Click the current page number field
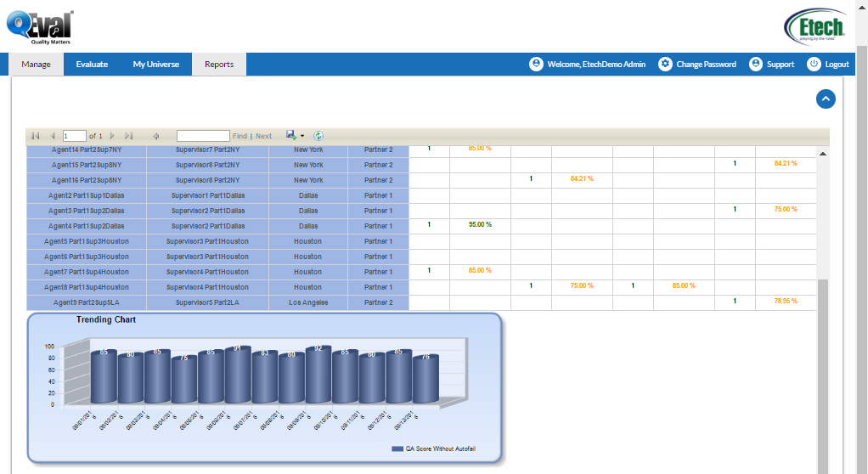This screenshot has width=868, height=474. 75,136
